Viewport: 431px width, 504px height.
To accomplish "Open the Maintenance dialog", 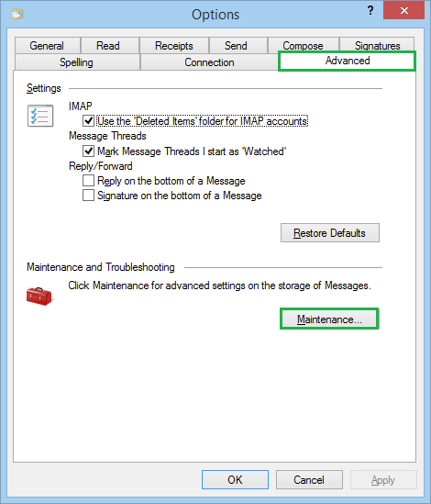I will pyautogui.click(x=329, y=319).
